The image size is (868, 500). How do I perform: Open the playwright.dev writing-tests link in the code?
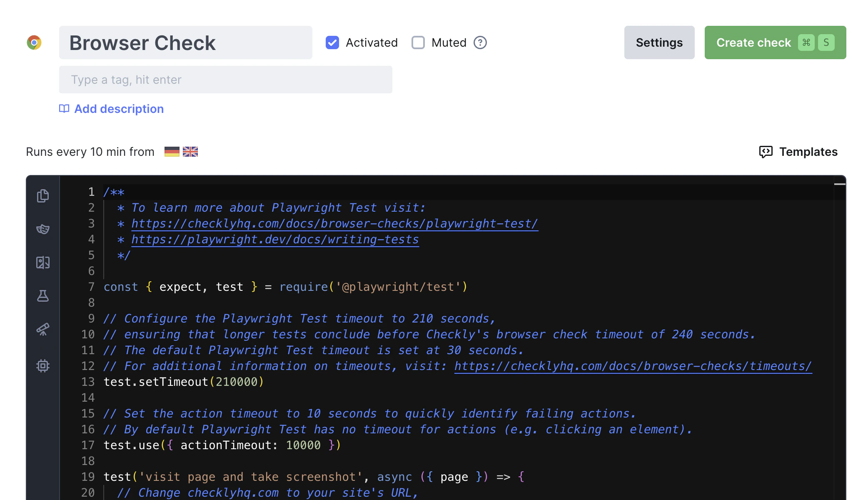275,239
